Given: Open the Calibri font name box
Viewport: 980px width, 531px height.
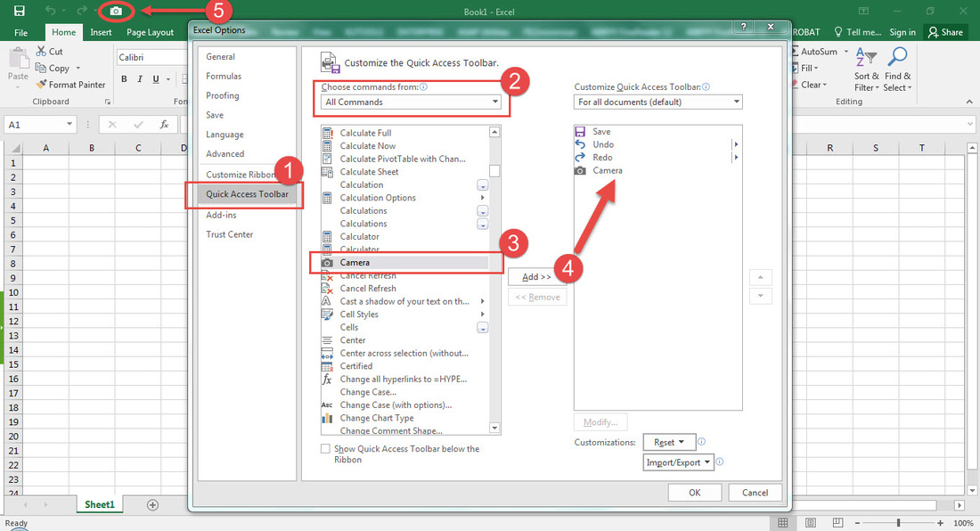Looking at the screenshot, I should click(x=151, y=57).
